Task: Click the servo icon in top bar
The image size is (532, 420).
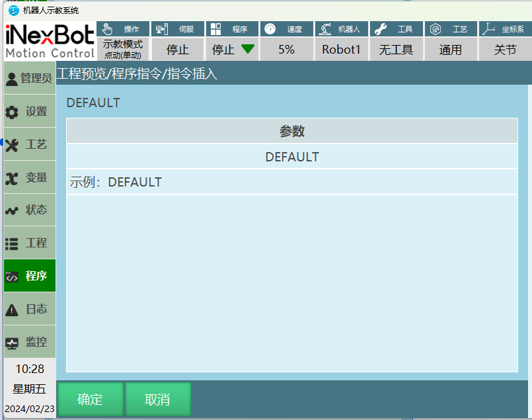Action: tap(162, 29)
